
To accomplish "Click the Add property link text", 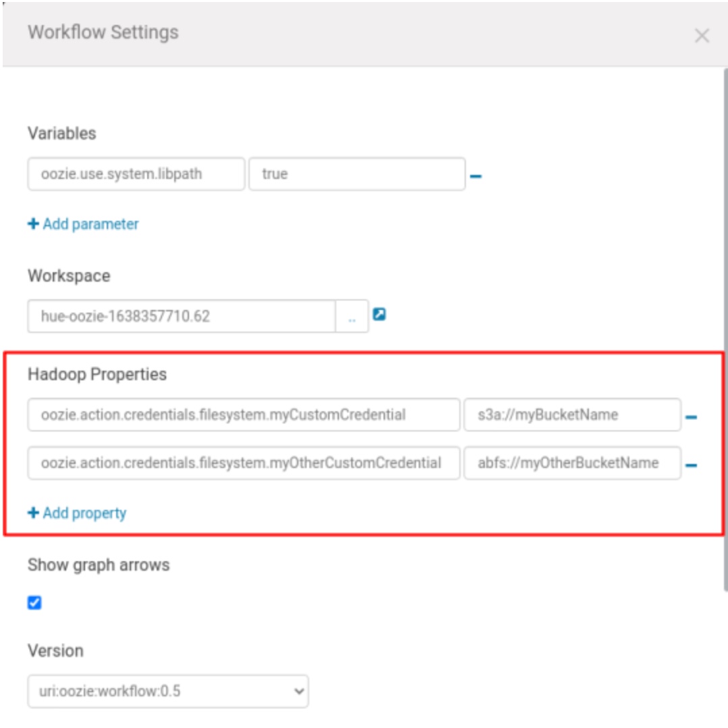I will click(x=84, y=513).
